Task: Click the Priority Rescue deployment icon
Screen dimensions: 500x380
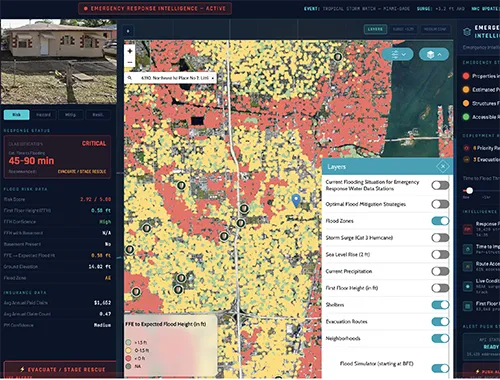Action: pyautogui.click(x=467, y=148)
